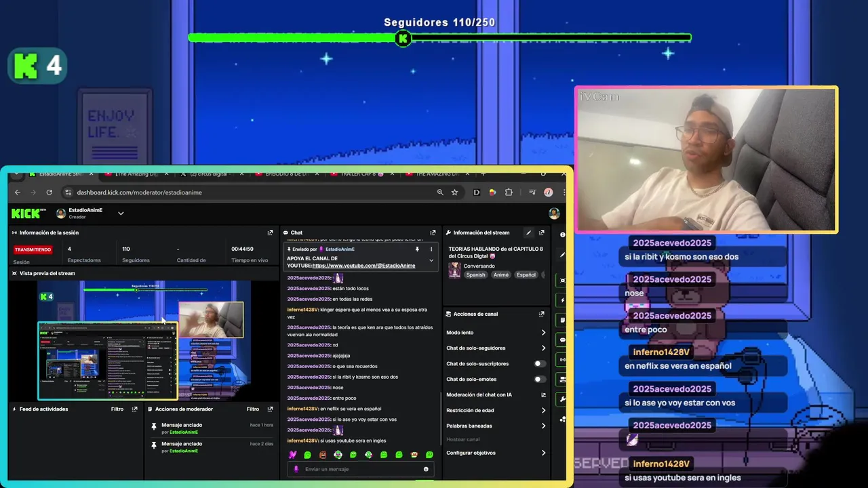Viewport: 868px width, 488px height.
Task: Open pinned message three-dot options
Action: point(431,249)
